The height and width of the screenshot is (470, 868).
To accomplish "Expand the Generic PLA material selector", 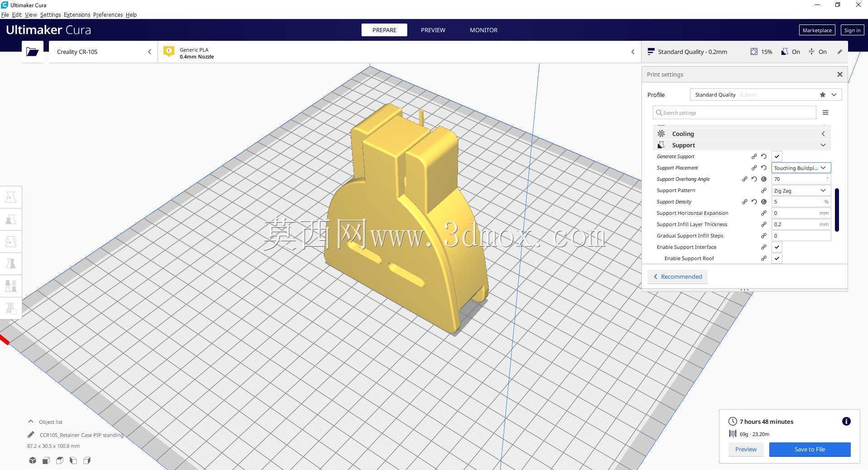I will pos(399,52).
